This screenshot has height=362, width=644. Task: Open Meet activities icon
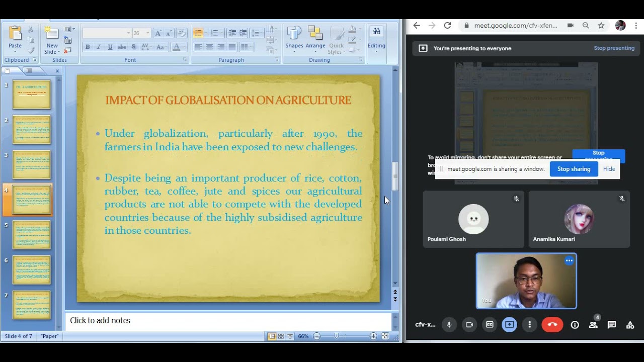point(630,325)
